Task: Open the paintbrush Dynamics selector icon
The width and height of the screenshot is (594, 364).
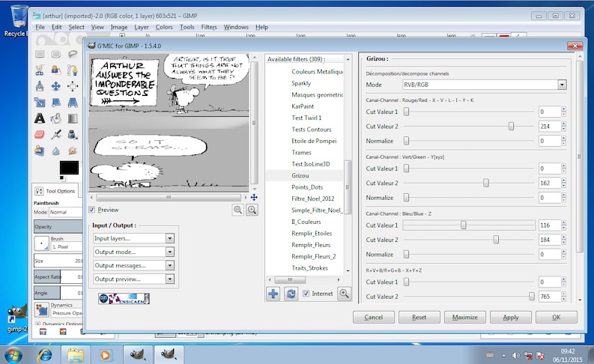Action: tap(42, 310)
